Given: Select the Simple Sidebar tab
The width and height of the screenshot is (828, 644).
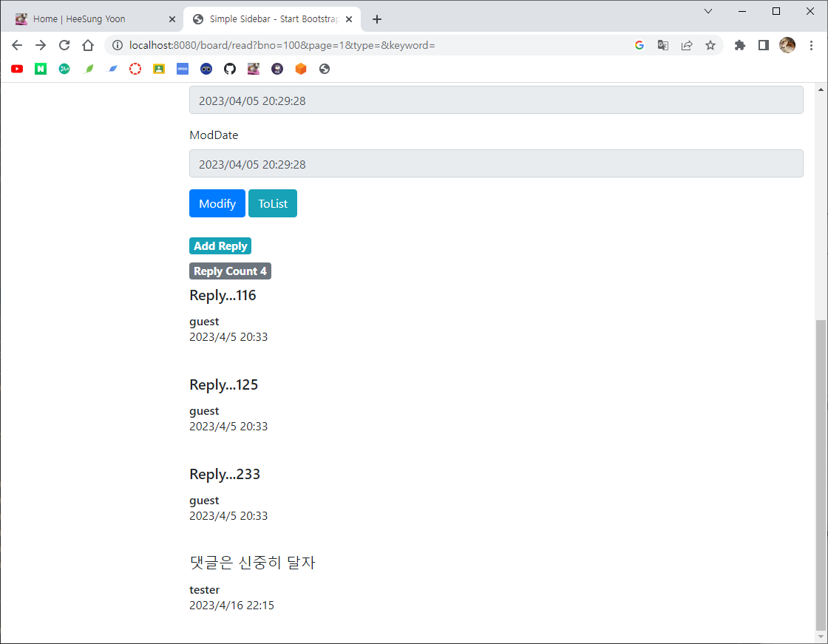Looking at the screenshot, I should tap(272, 19).
